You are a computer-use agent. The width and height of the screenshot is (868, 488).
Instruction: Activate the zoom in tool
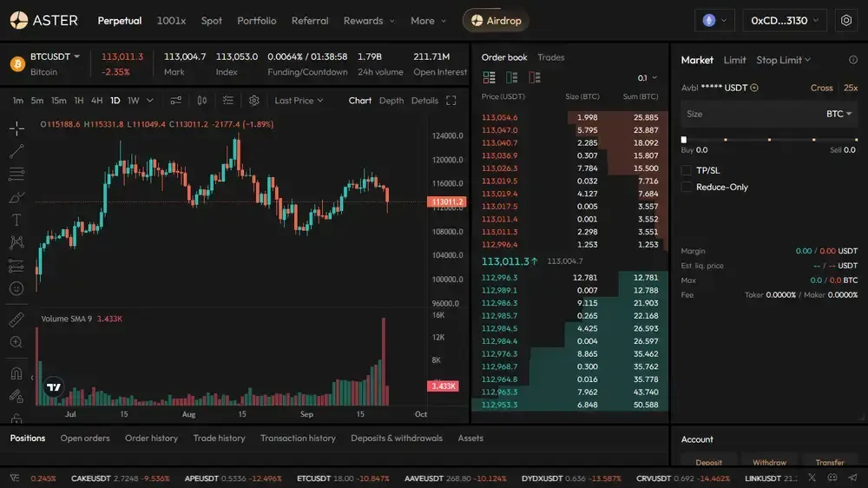pyautogui.click(x=16, y=342)
